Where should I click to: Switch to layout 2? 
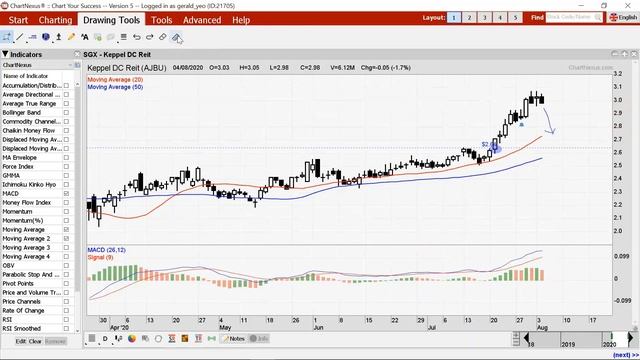pos(469,18)
